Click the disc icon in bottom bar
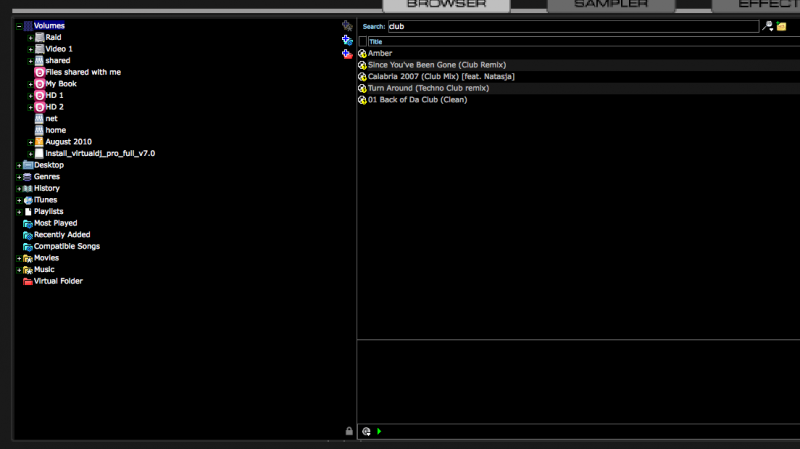This screenshot has width=800, height=449. (x=366, y=432)
